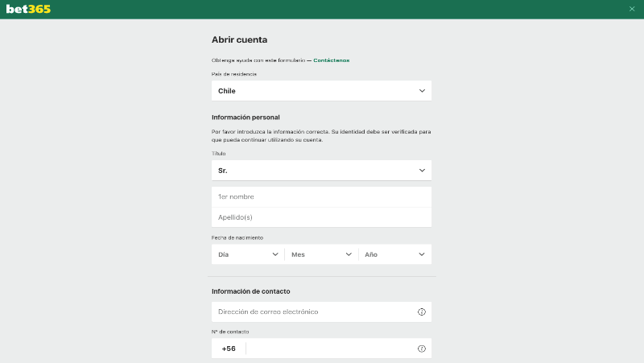Focus the Apellido(s) text field
Screen dimensions: 644x363
pos(321,217)
